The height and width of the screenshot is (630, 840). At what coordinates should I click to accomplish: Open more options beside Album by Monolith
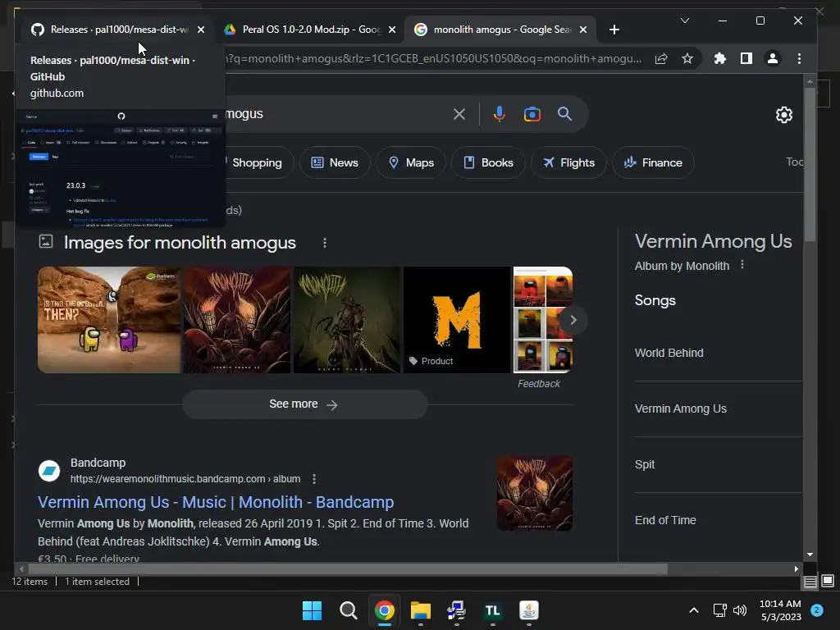[x=742, y=265]
